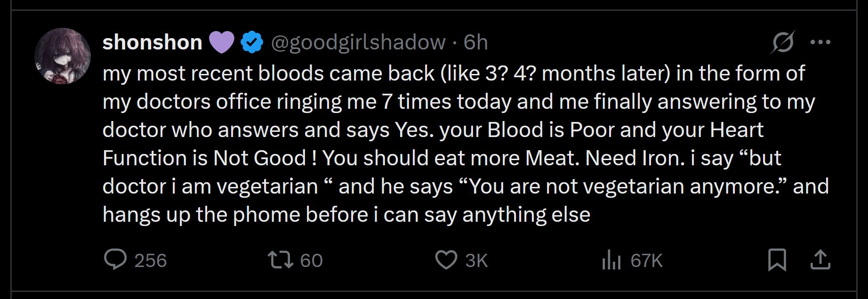The height and width of the screenshot is (299, 868).
Task: Like the tweet with the heart icon
Action: 446,260
